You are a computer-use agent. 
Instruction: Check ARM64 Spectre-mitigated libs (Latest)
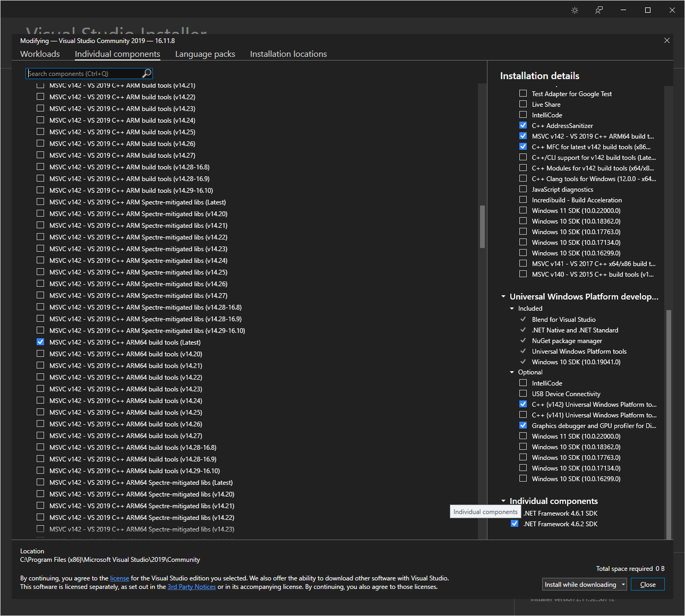tap(40, 482)
